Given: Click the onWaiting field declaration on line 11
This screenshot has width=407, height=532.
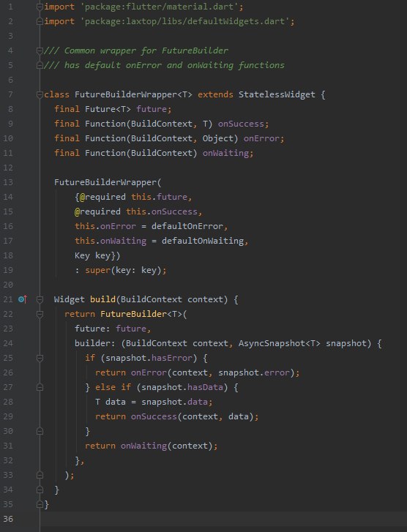Looking at the screenshot, I should [225, 153].
